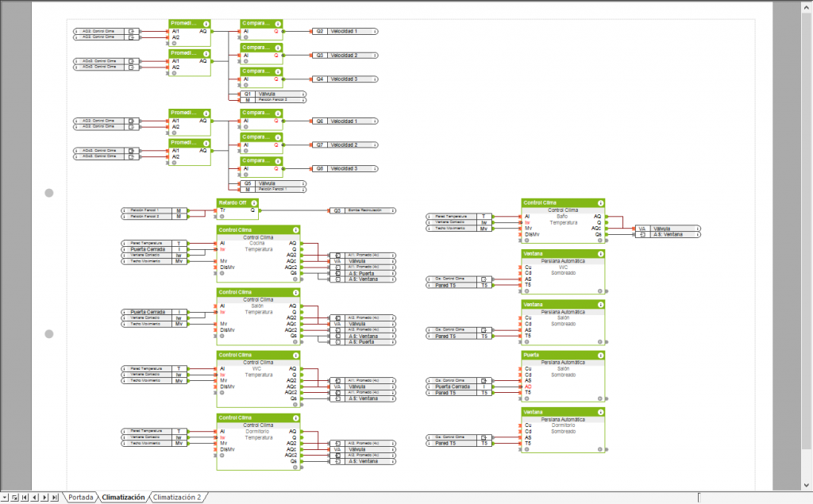Viewport: 813px width, 504px height.
Task: Select the Climatización tab
Action: click(123, 498)
